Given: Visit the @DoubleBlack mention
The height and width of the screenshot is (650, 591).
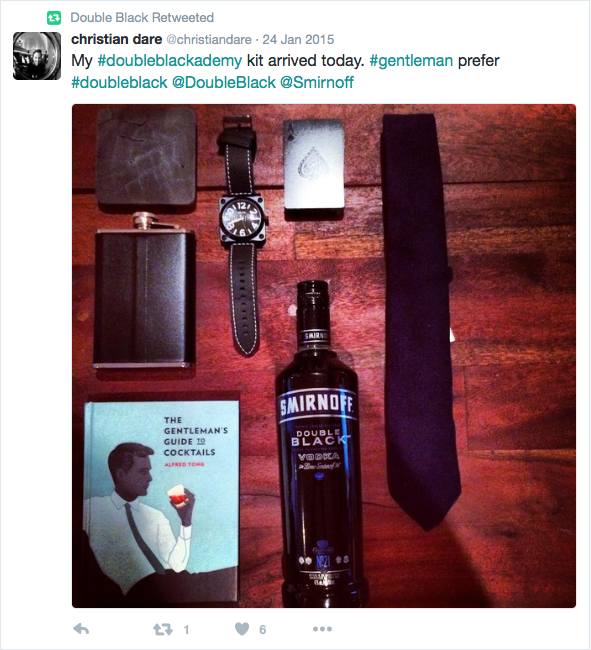Looking at the screenshot, I should tap(224, 82).
